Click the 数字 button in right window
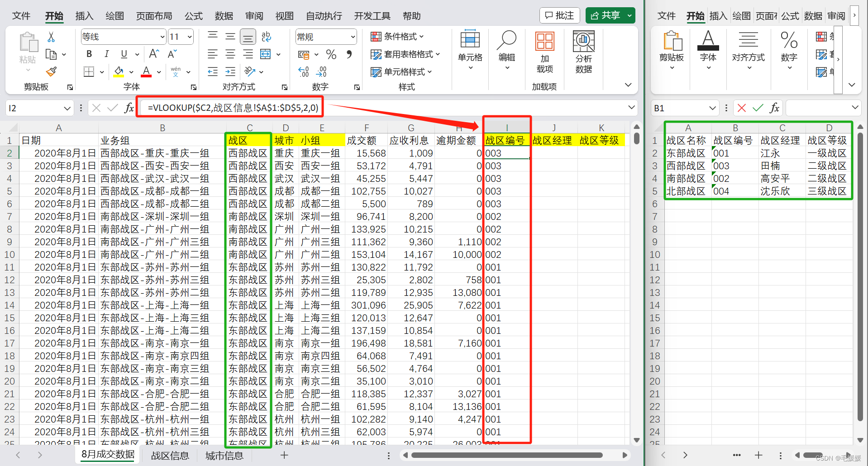 [789, 50]
